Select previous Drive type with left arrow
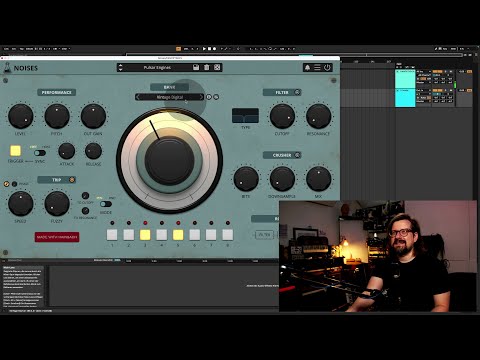 click(138, 97)
